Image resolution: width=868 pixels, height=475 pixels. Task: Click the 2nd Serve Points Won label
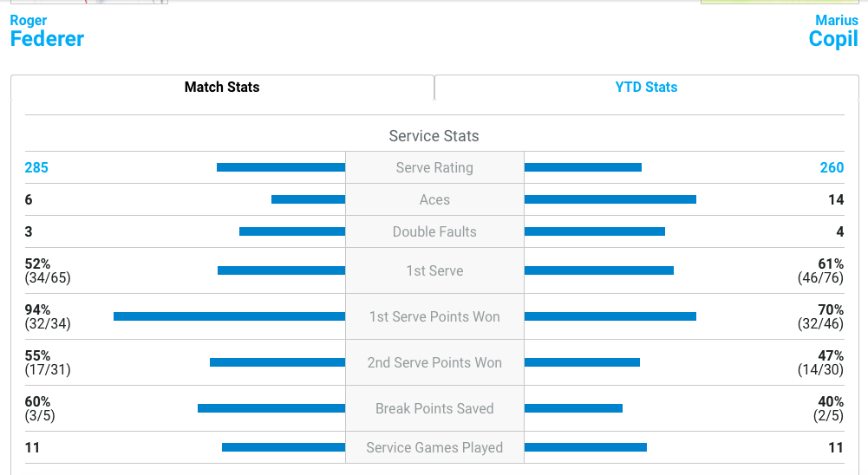click(434, 362)
